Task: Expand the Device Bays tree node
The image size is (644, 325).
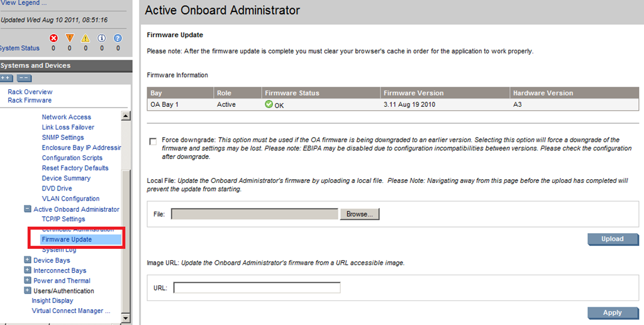Action: [x=27, y=260]
